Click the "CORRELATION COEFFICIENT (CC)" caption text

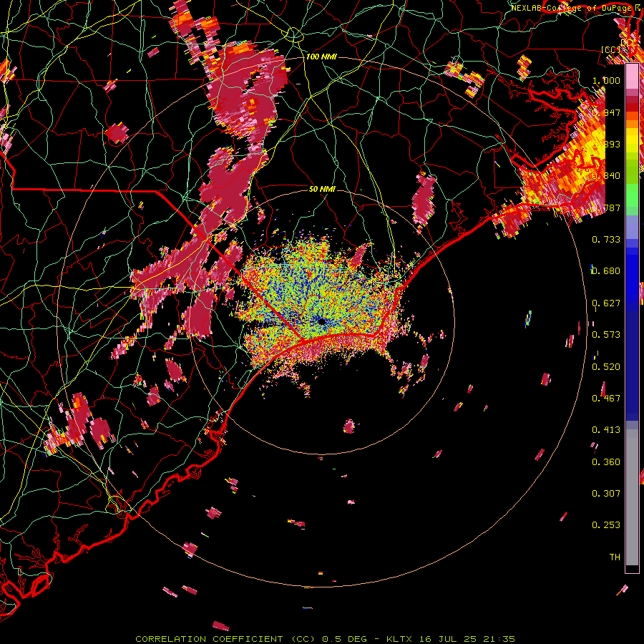[225, 639]
